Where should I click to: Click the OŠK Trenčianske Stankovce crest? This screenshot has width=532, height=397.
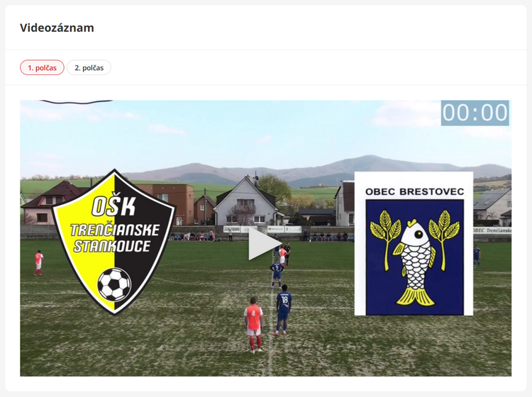(x=113, y=242)
